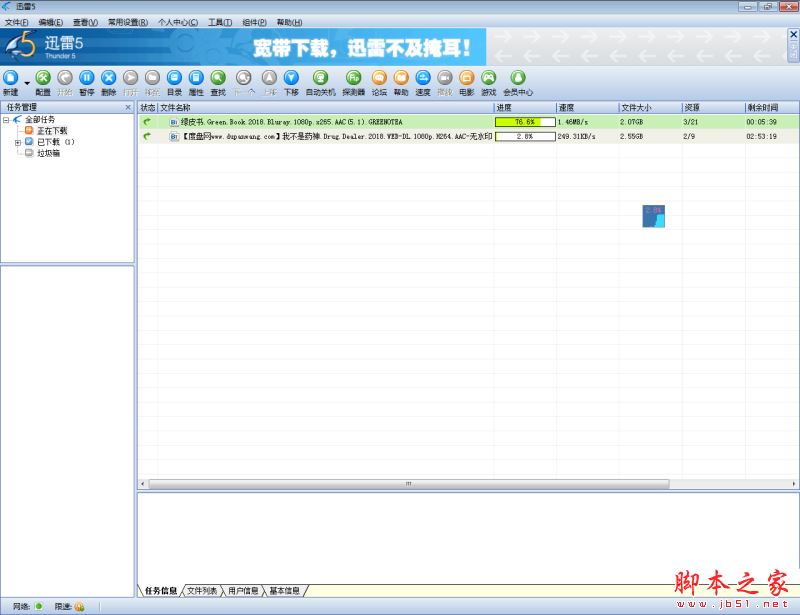Expand the 已下载 (1) tree node
The width and height of the screenshot is (800, 615).
coord(18,142)
